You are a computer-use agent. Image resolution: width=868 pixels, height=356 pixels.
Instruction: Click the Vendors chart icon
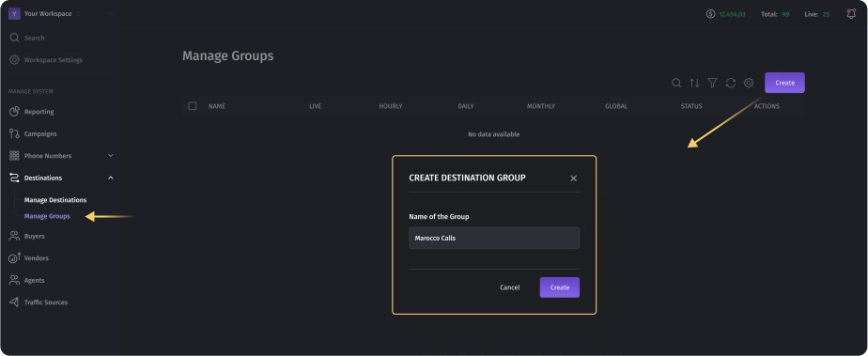(14, 257)
